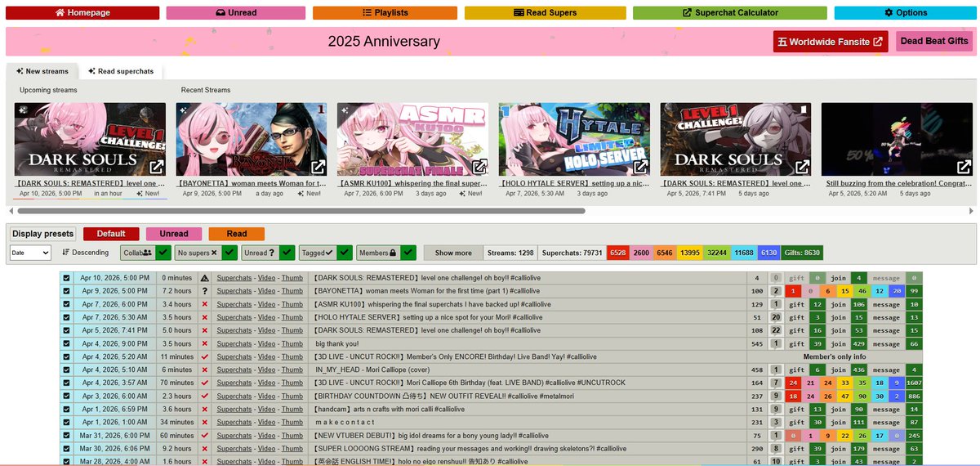Click comment bubble count 7 in Apr 4, 3:57 AM row

(x=776, y=383)
